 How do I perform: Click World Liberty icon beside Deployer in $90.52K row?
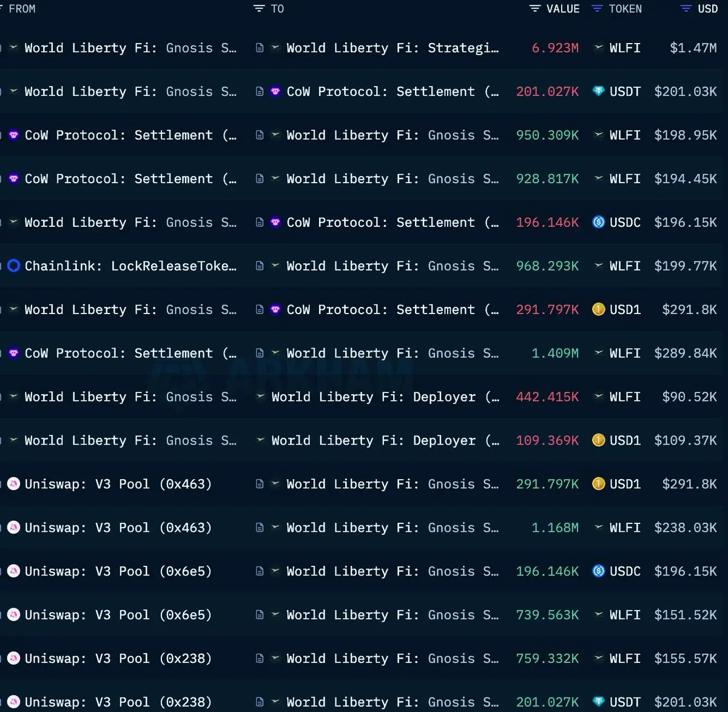point(260,397)
